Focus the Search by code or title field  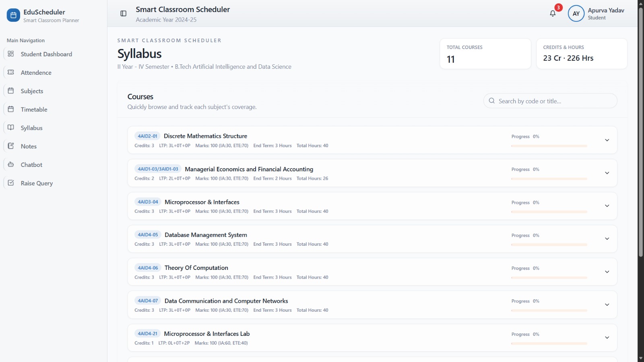(550, 101)
